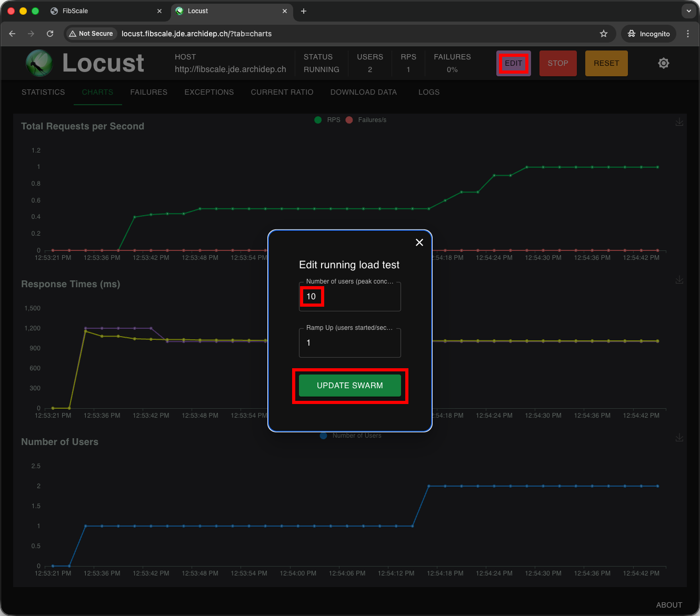The height and width of the screenshot is (616, 700).
Task: Open the Download Data section
Action: pos(363,92)
